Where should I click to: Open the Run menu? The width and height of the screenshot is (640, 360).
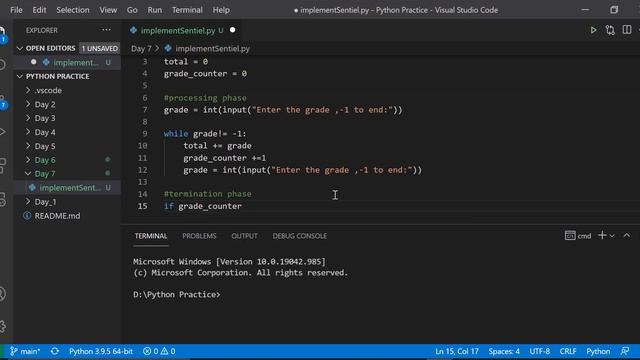point(155,10)
